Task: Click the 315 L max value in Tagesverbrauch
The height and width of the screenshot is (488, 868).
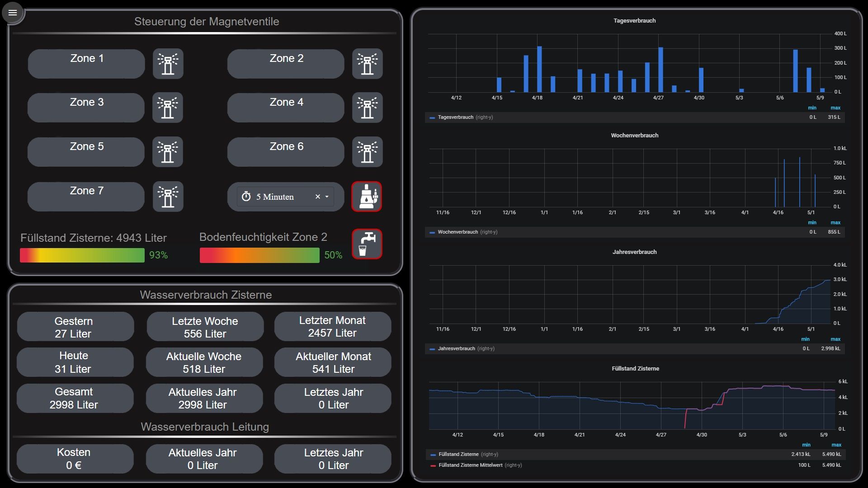Action: point(834,117)
